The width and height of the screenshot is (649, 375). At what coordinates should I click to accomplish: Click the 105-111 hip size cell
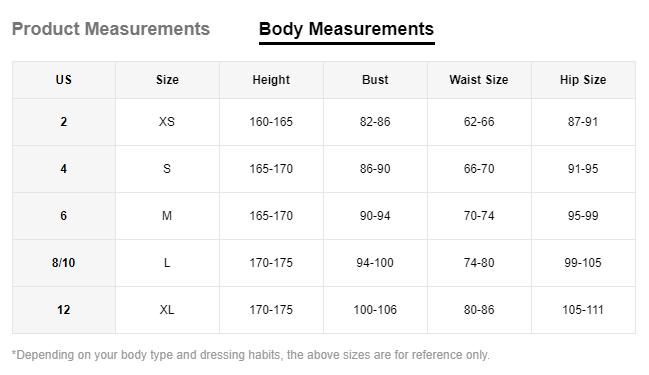coord(583,310)
